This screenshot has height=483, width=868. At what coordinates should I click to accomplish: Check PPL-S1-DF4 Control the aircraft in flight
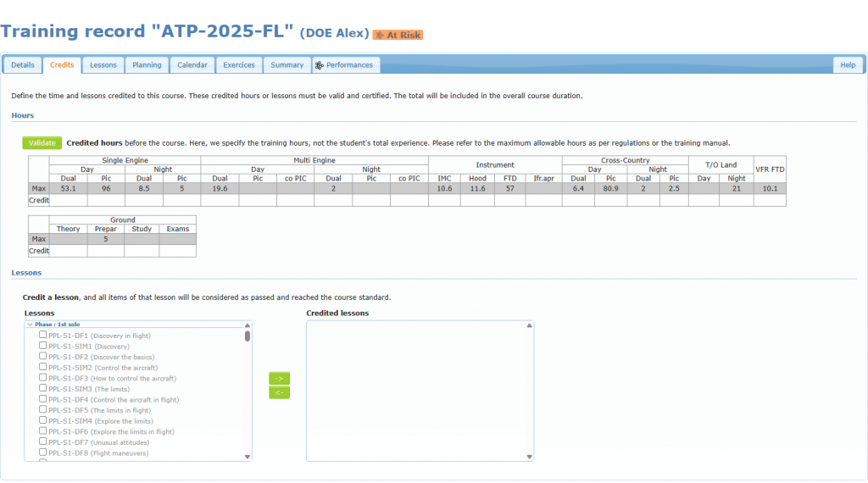pos(42,399)
